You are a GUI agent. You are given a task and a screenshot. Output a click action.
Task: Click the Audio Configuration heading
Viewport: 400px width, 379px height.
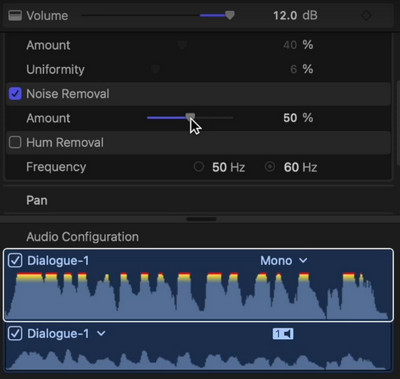coord(82,237)
